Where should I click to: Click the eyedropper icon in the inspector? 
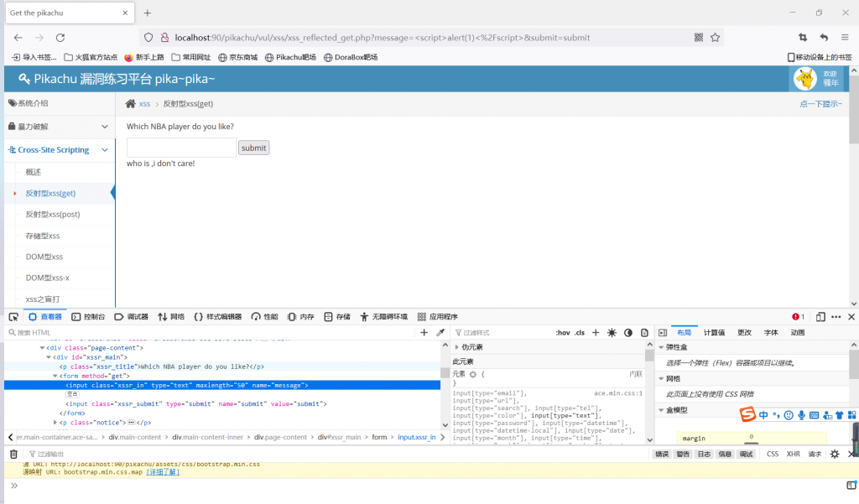click(x=440, y=333)
